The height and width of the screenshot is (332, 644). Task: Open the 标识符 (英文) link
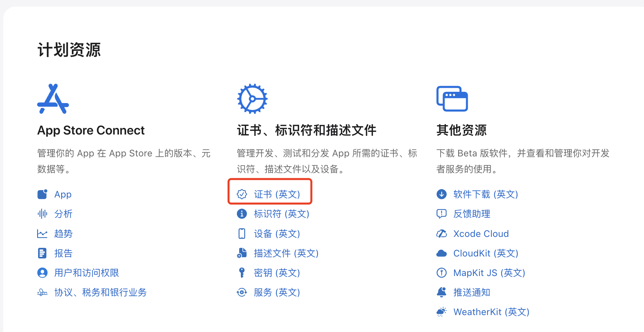click(281, 214)
